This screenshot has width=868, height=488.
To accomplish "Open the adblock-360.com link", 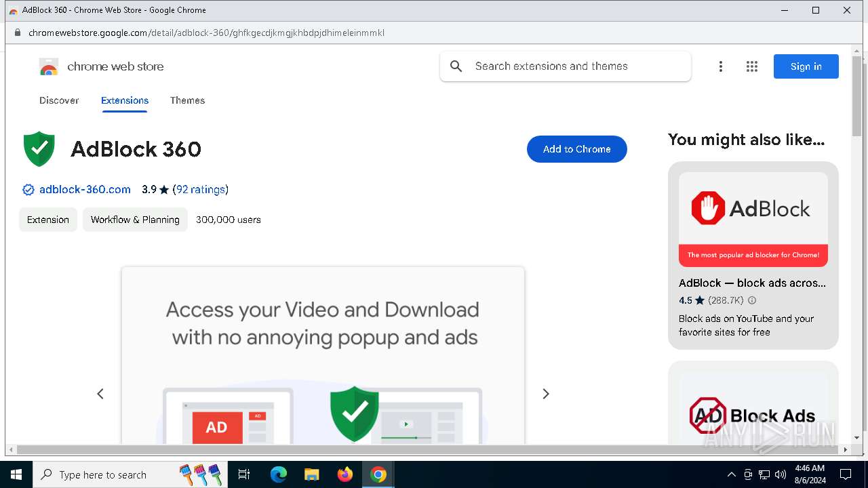I will pos(85,190).
